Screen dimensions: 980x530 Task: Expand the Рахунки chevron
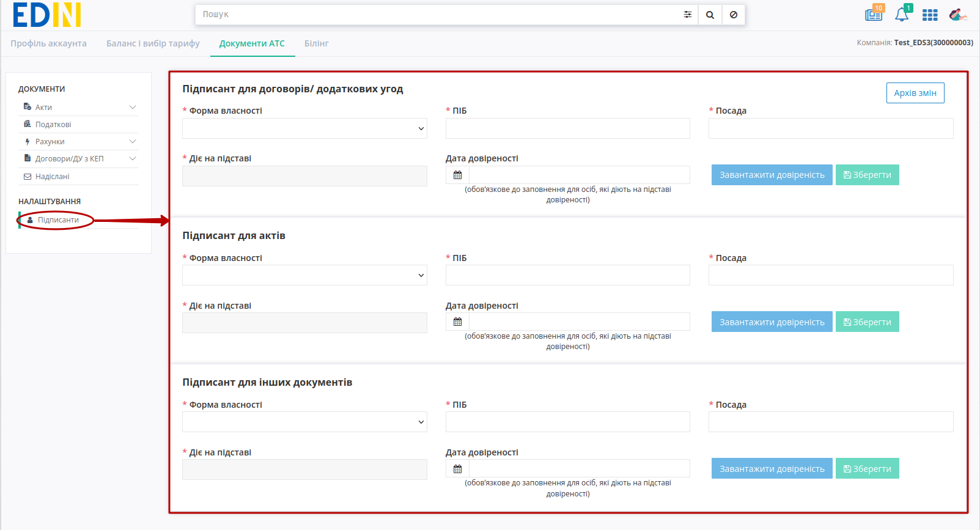[x=133, y=141]
